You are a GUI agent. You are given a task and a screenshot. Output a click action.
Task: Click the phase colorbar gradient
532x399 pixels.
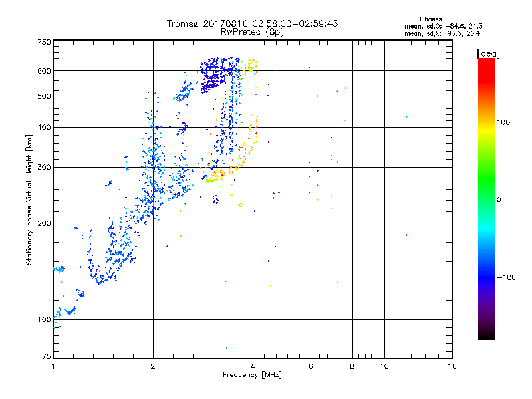tap(487, 198)
